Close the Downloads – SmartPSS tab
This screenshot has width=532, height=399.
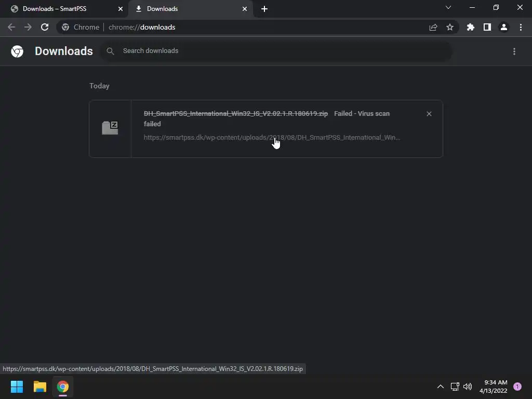click(x=121, y=9)
